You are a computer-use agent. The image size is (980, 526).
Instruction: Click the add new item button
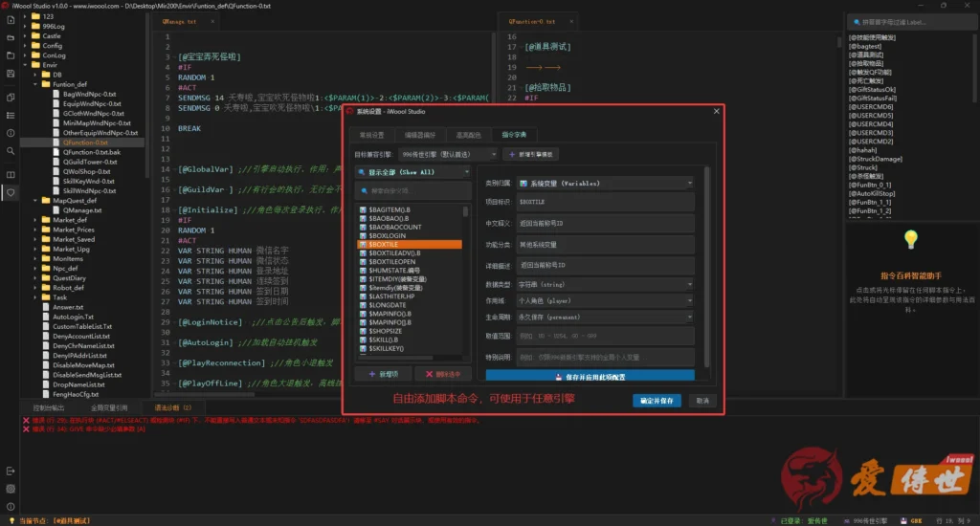pos(383,374)
